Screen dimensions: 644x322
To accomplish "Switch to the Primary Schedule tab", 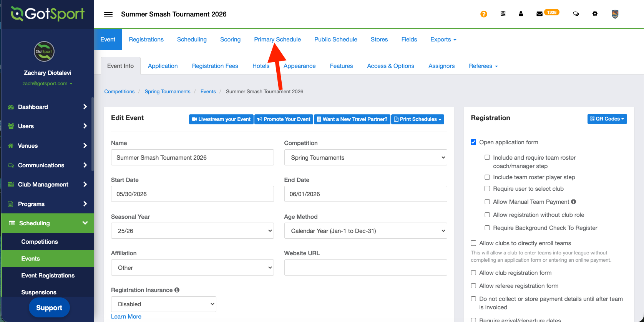I will tap(277, 40).
